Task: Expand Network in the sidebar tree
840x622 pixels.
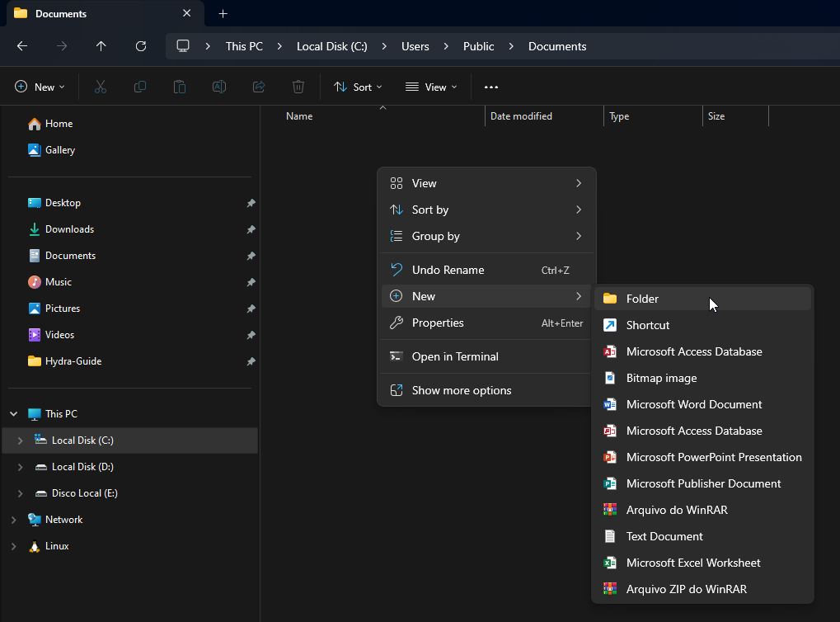Action: (12, 519)
